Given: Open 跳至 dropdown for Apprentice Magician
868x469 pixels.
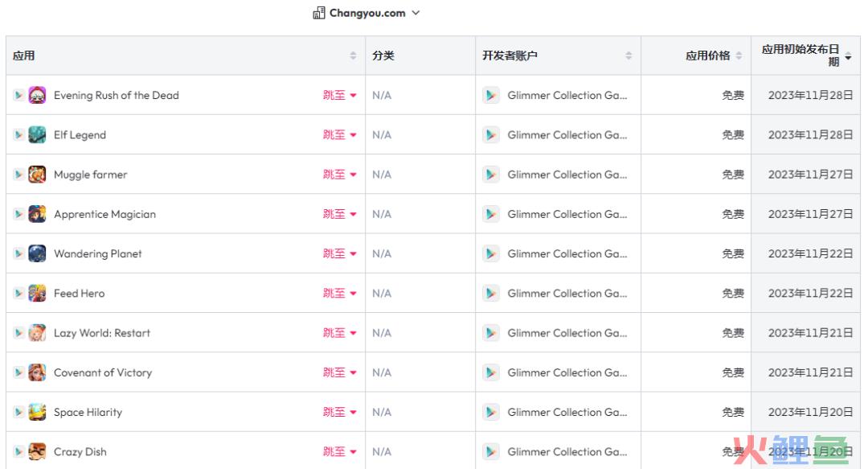Looking at the screenshot, I should tap(339, 214).
